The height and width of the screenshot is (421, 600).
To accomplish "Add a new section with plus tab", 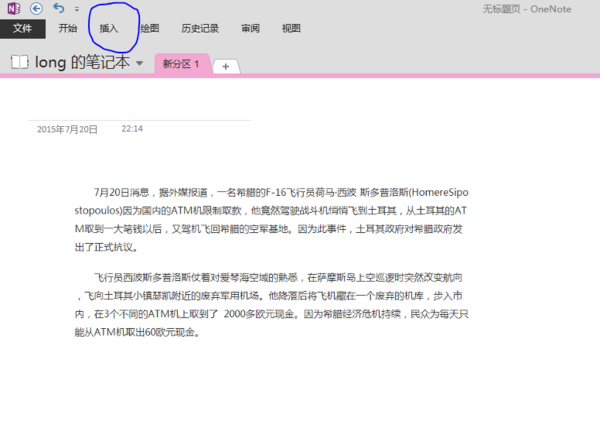I will (226, 66).
